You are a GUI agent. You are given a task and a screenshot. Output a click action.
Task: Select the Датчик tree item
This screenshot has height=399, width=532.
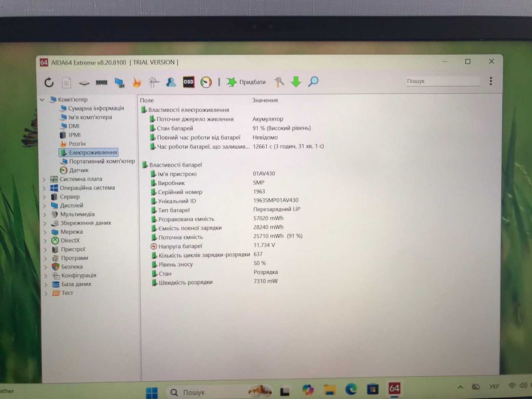(x=74, y=170)
